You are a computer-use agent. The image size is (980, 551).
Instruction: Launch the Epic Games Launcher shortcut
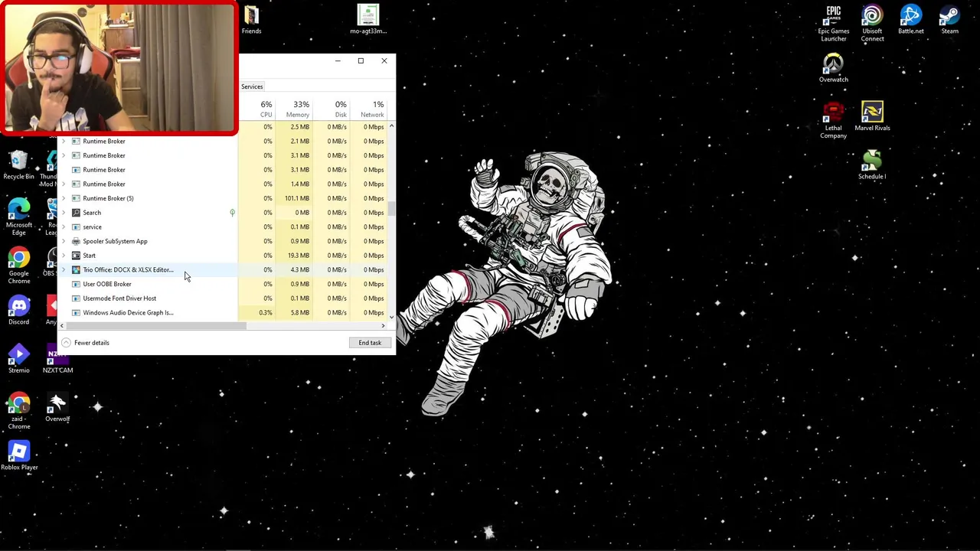(833, 23)
